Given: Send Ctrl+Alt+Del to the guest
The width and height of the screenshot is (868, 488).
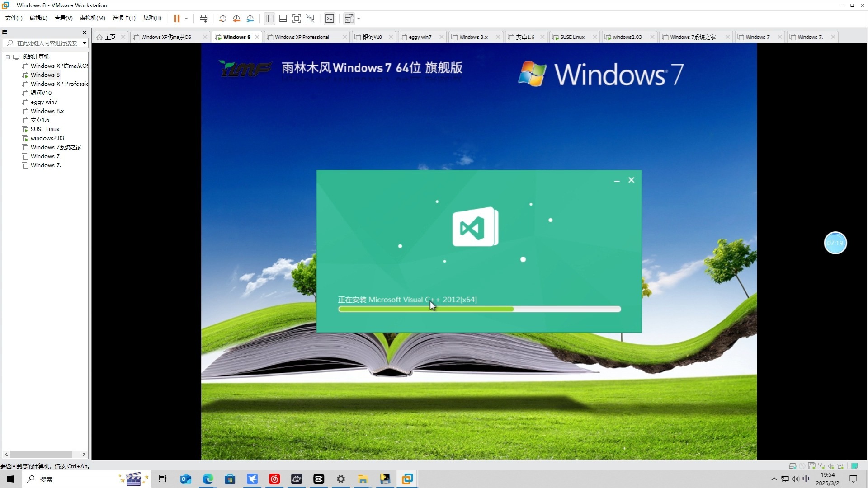Looking at the screenshot, I should click(x=203, y=19).
